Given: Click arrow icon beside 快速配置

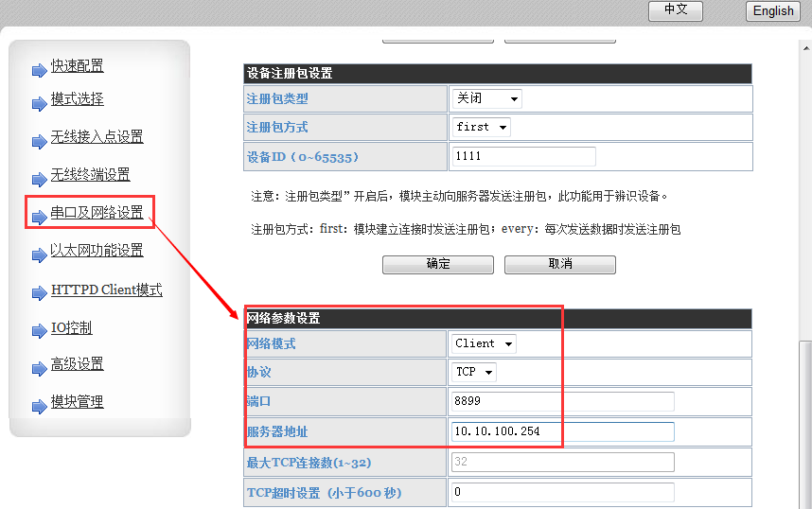Looking at the screenshot, I should [39, 70].
